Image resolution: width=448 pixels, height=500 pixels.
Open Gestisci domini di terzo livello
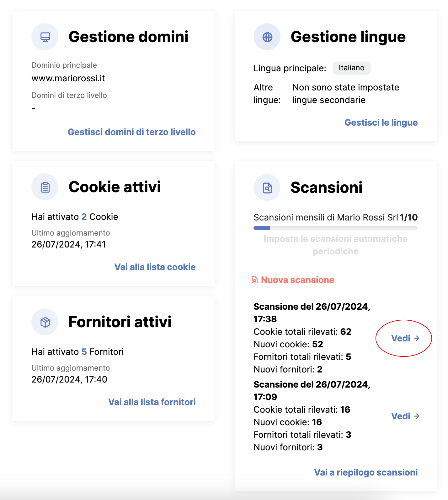[x=132, y=132]
